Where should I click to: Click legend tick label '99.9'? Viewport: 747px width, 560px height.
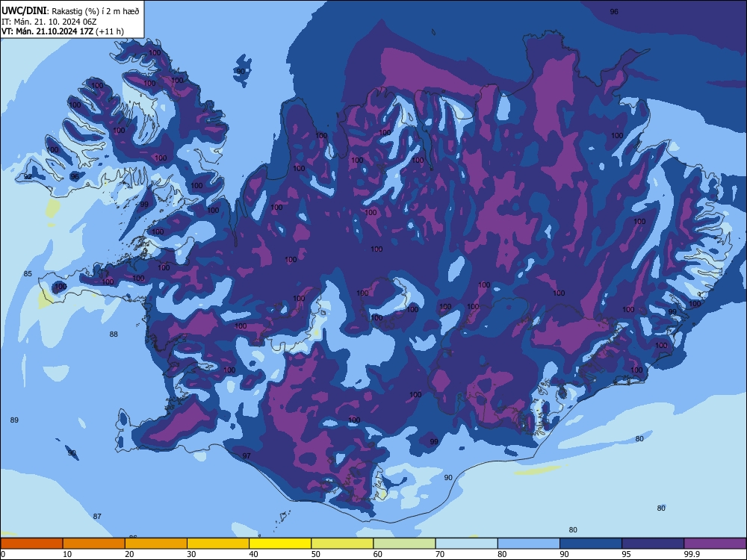(x=692, y=554)
